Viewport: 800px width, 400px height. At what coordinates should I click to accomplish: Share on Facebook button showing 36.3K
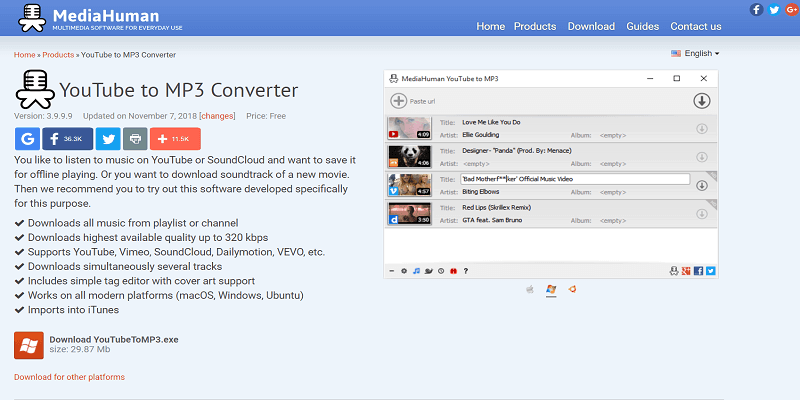click(67, 139)
